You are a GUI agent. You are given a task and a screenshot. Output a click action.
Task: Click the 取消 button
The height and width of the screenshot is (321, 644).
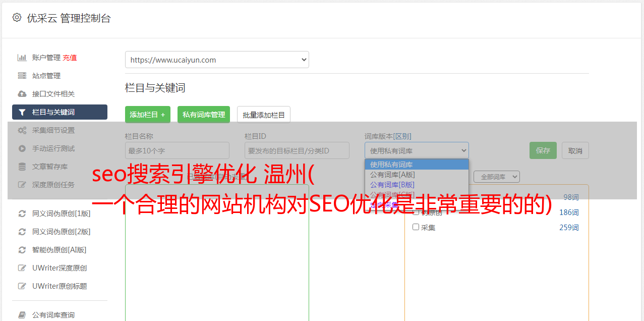point(575,150)
